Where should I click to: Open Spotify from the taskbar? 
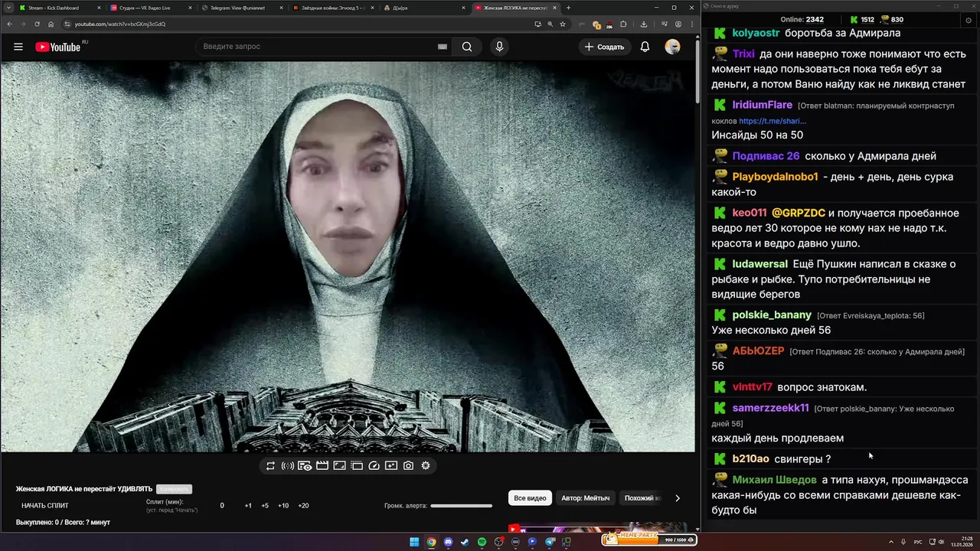(x=482, y=542)
